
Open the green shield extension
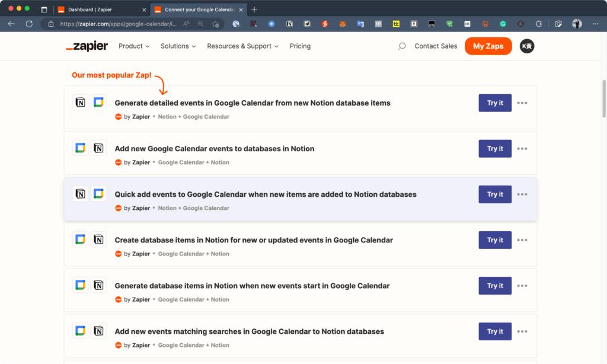(x=449, y=24)
